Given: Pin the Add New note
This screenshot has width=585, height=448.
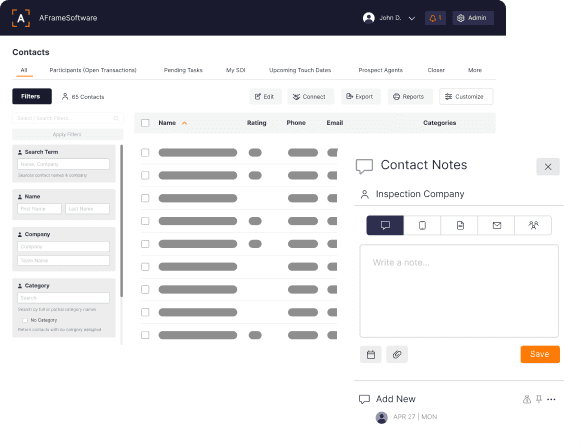Looking at the screenshot, I should pos(539,400).
